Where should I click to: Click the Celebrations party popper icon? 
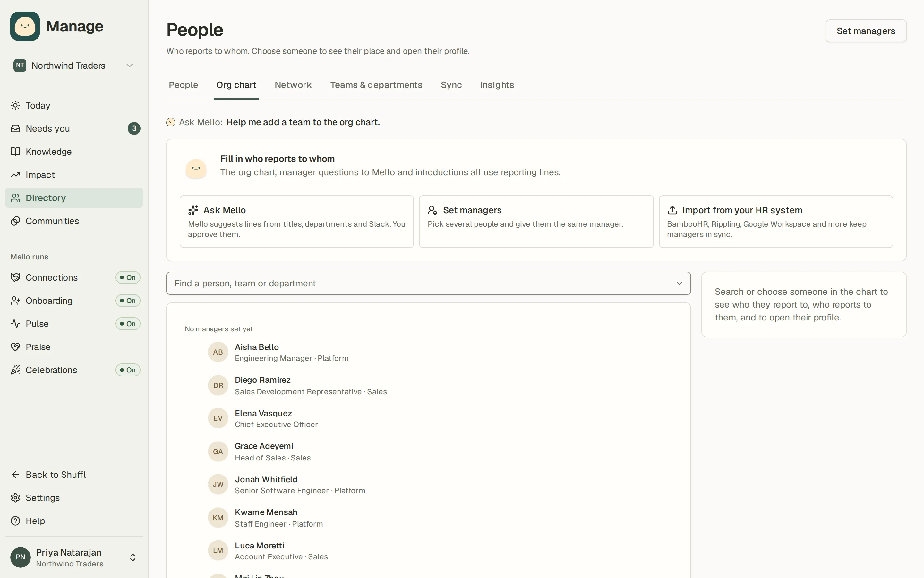(x=15, y=370)
